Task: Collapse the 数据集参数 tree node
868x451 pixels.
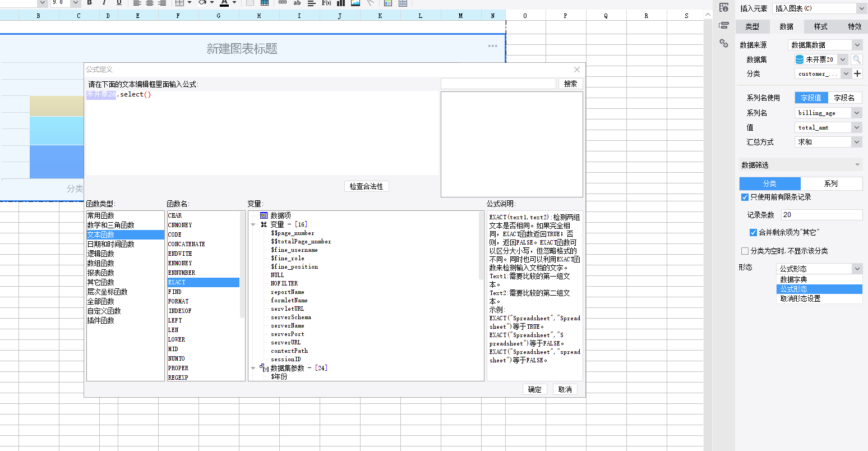Action: (x=253, y=368)
